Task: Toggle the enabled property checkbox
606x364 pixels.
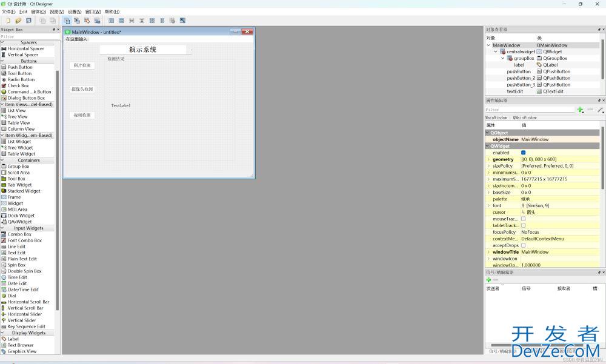Action: tap(524, 153)
